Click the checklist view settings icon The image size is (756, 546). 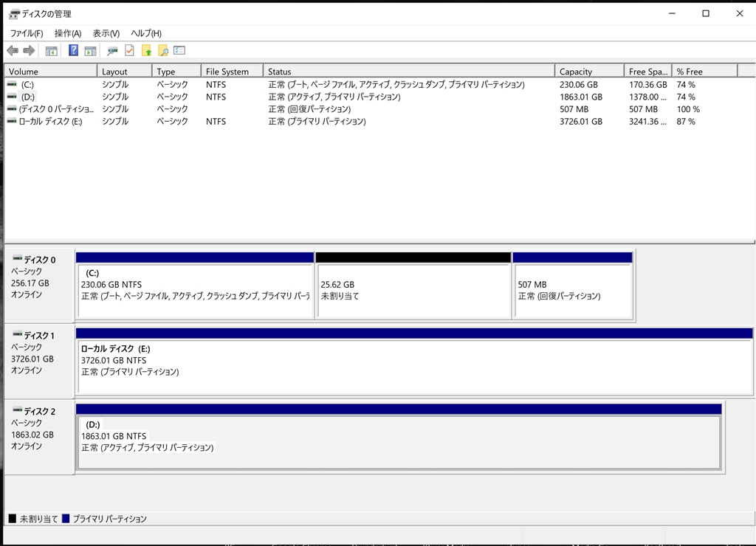179,51
